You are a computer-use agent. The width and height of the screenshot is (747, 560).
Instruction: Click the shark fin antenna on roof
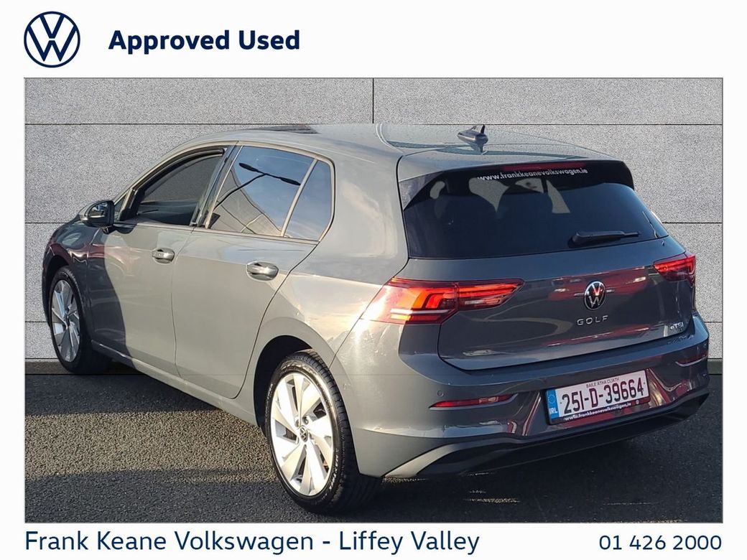tap(474, 138)
